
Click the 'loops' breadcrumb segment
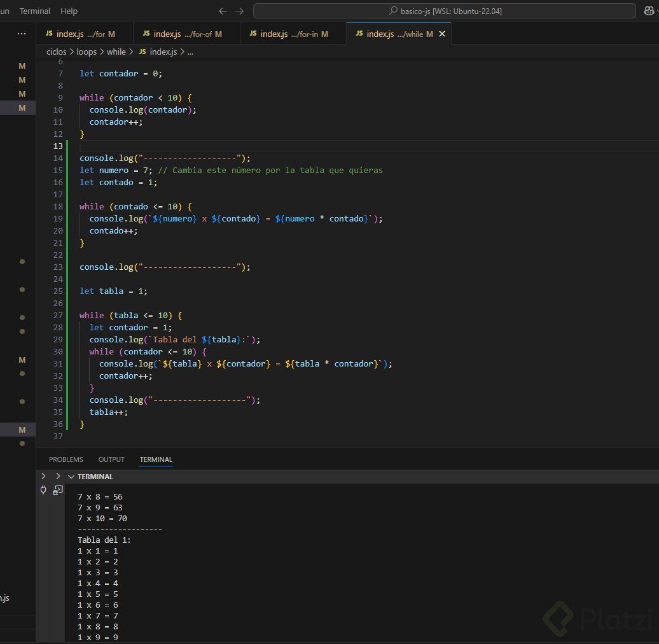pyautogui.click(x=87, y=52)
